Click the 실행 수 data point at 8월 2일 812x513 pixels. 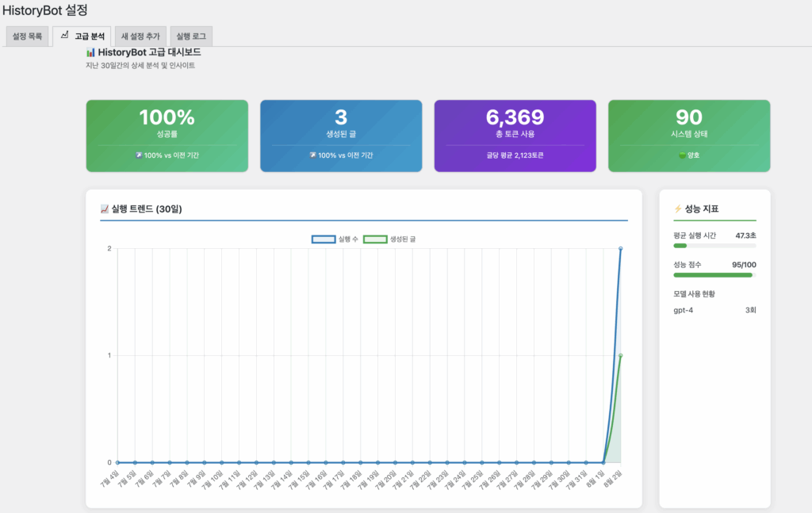click(x=620, y=248)
